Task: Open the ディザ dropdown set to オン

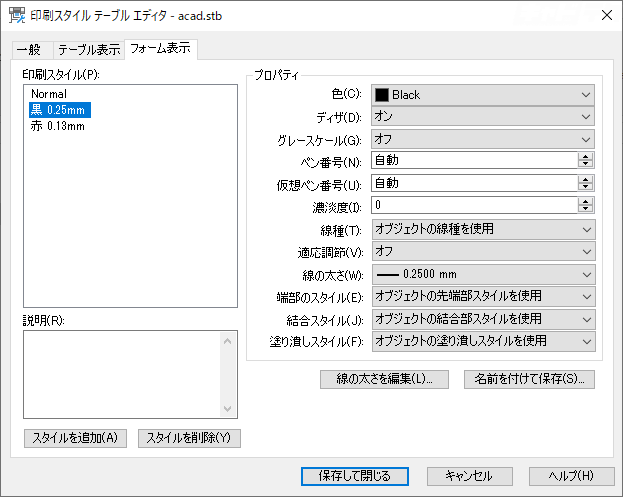Action: coord(483,116)
